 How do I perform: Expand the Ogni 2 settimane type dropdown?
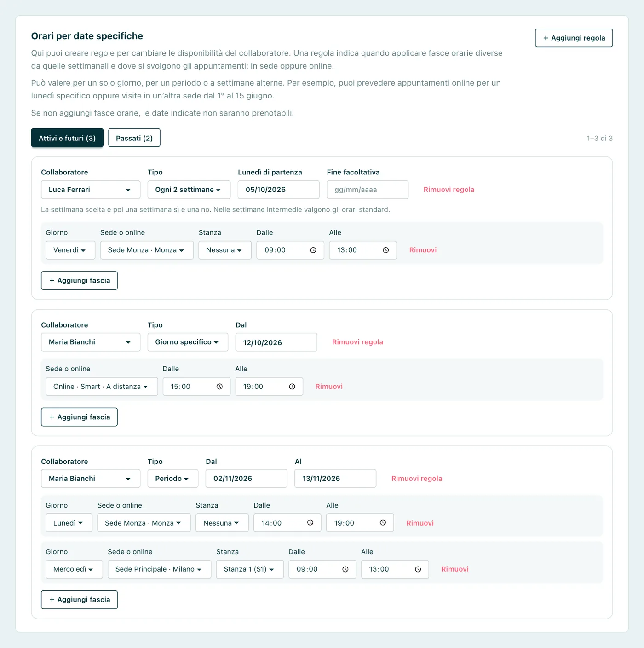tap(189, 190)
